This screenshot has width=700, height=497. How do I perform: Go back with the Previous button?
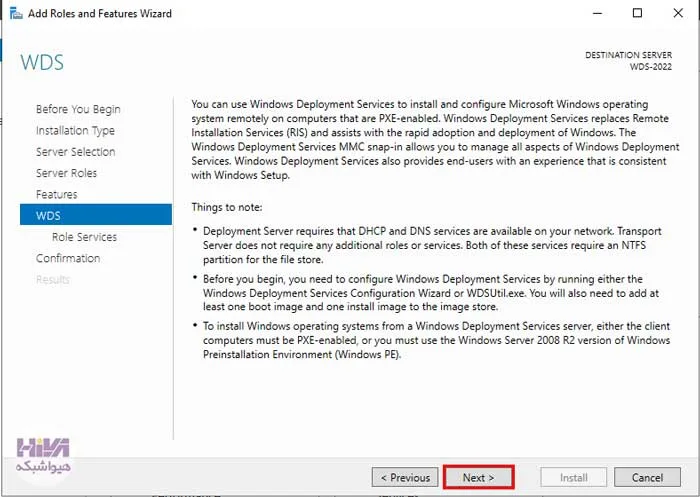[405, 477]
